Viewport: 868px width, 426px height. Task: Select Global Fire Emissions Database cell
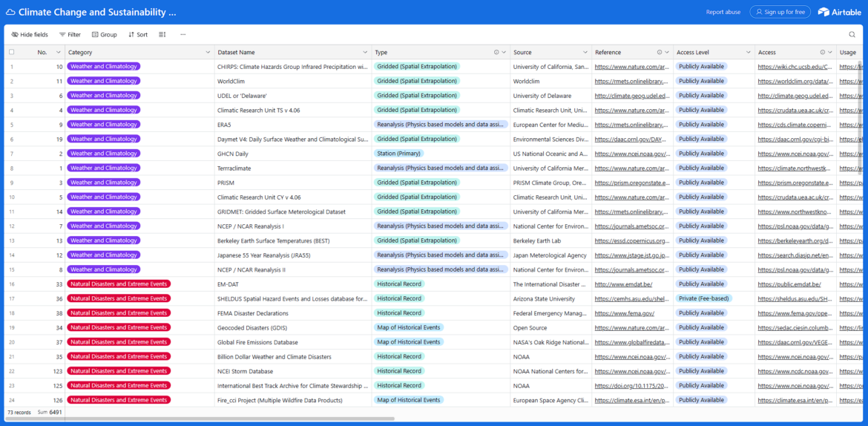(293, 342)
